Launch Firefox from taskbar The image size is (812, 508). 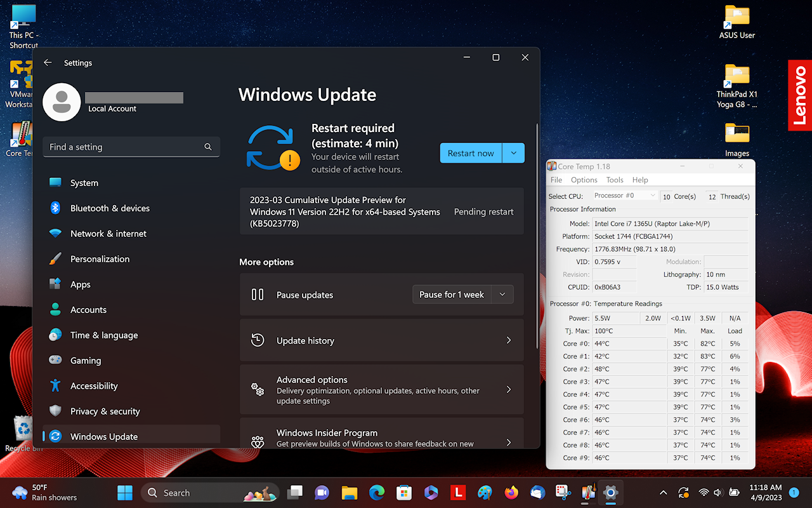click(x=511, y=493)
